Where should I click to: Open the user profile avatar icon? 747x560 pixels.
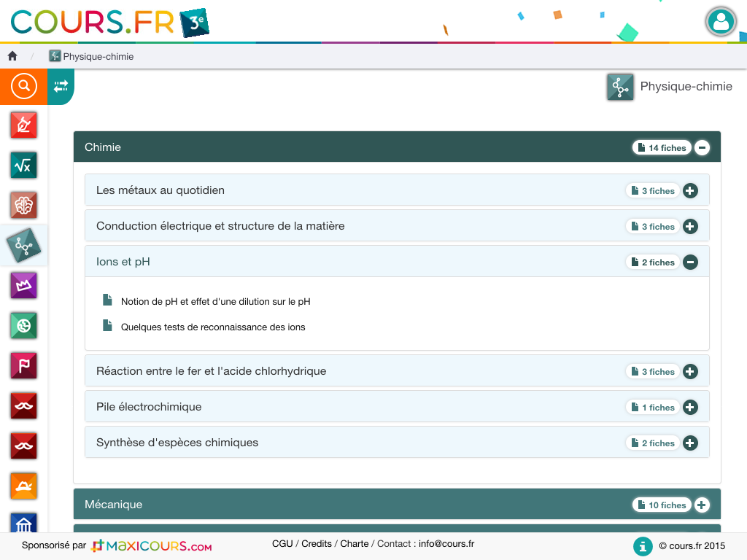tap(721, 21)
